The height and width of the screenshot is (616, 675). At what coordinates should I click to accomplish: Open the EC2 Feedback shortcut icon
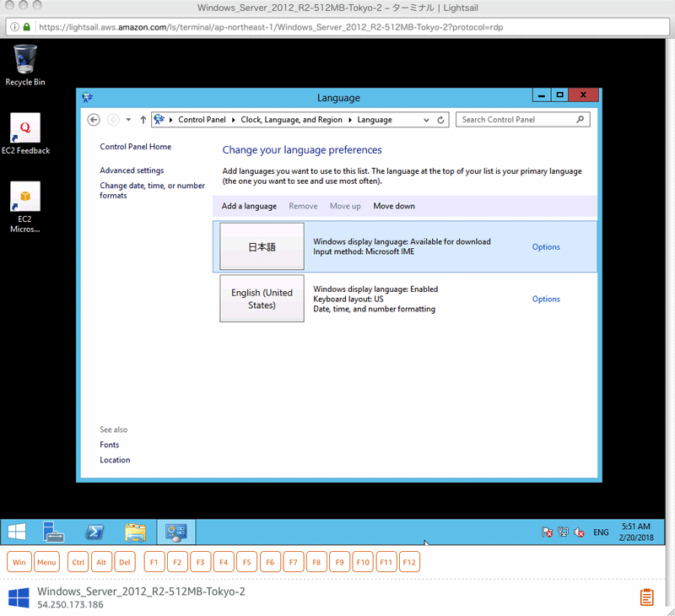[25, 133]
